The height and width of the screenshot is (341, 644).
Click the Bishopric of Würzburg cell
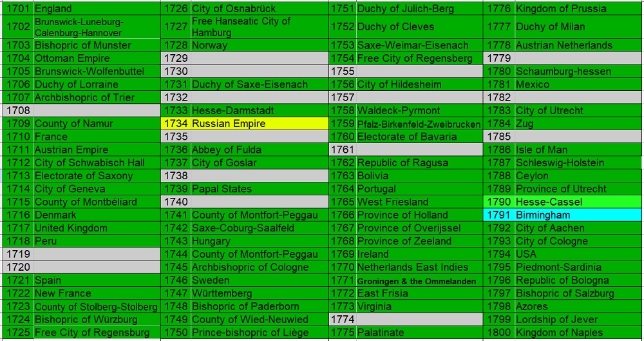(x=97, y=319)
